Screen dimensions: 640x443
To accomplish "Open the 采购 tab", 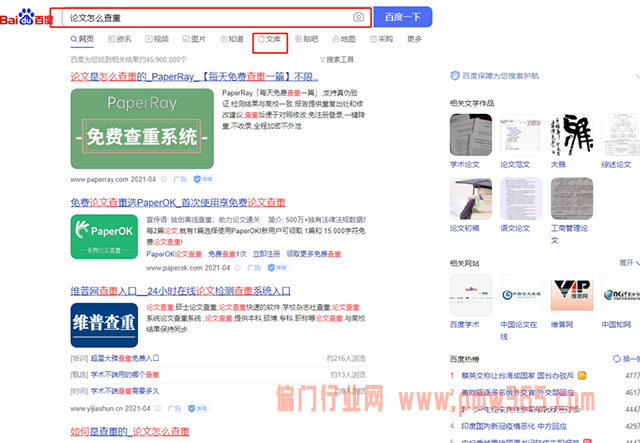I will 381,39.
